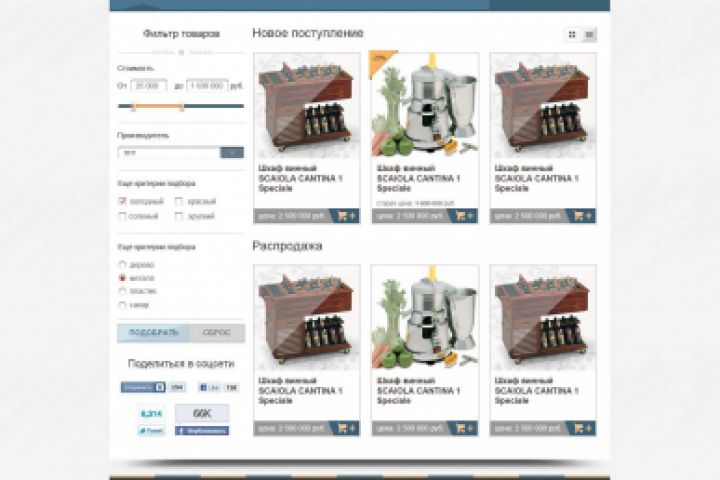Open juicer product title under Распродажа
This screenshot has width=720, height=480.
(x=418, y=390)
